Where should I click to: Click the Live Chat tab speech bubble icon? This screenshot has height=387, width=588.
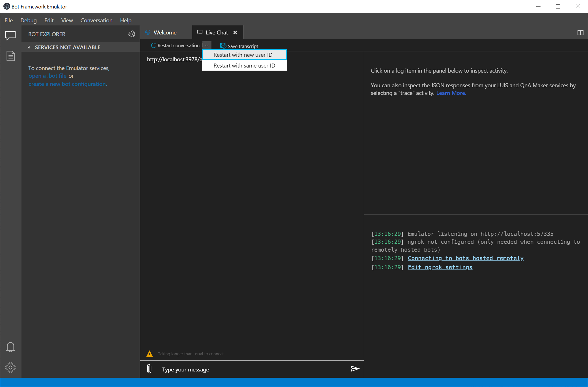[x=200, y=32]
